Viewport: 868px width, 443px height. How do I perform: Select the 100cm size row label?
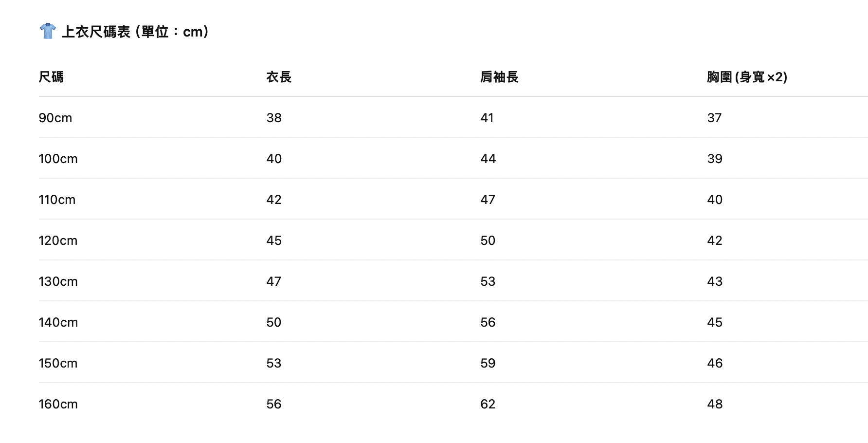58,159
